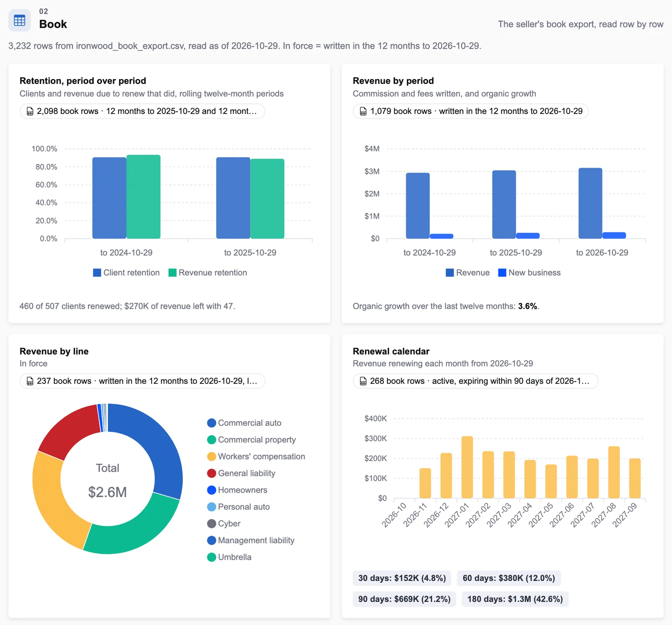
Task: Click the 2027-08 renewal calendar bar
Action: coord(614,472)
